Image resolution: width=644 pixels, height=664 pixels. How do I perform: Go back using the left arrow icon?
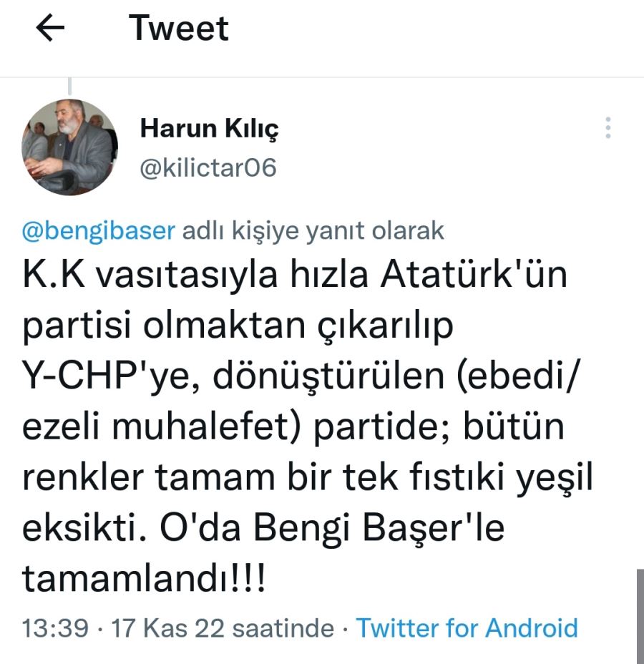tap(50, 28)
